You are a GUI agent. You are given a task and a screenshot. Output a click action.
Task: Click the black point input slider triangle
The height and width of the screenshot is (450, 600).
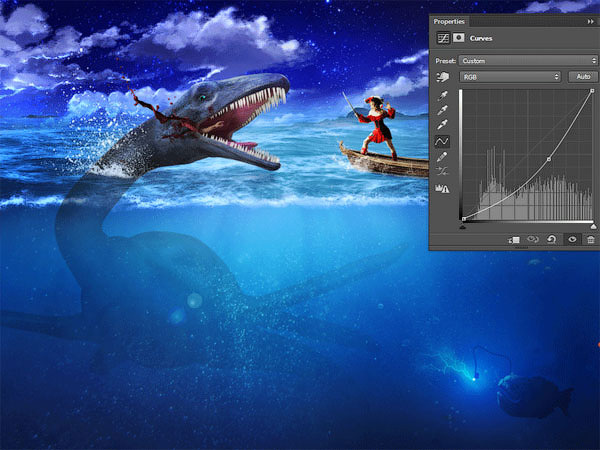463,227
